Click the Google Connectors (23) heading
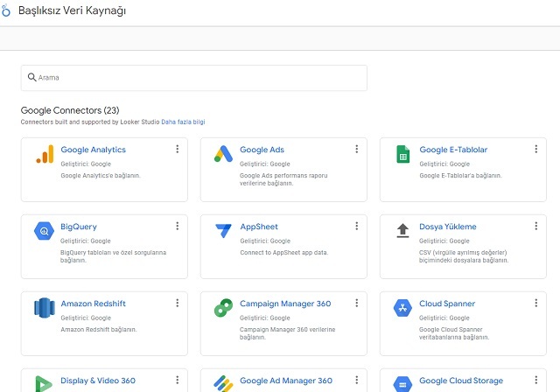The height and width of the screenshot is (392, 560). tap(70, 110)
